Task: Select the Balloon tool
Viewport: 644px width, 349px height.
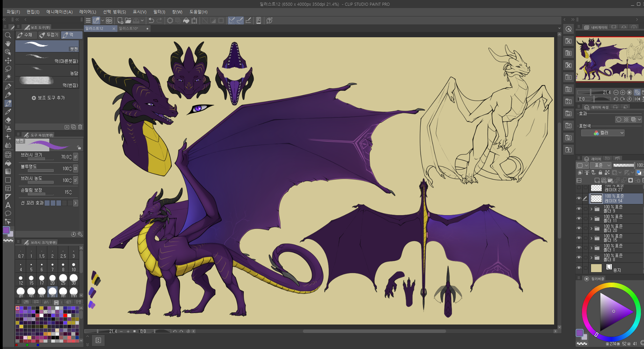Action: (x=8, y=213)
